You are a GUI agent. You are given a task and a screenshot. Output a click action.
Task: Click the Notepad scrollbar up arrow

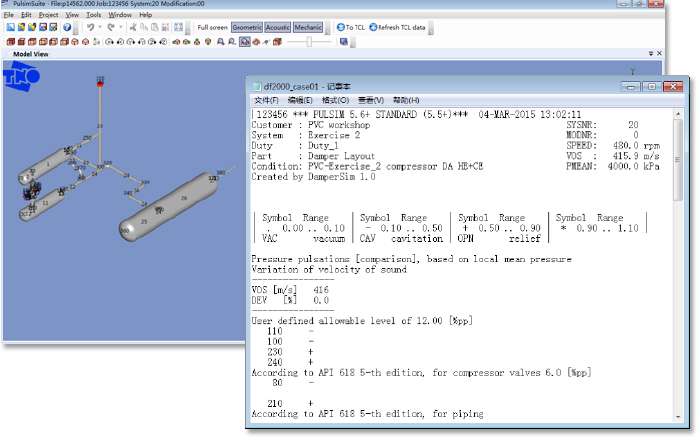coord(678,114)
